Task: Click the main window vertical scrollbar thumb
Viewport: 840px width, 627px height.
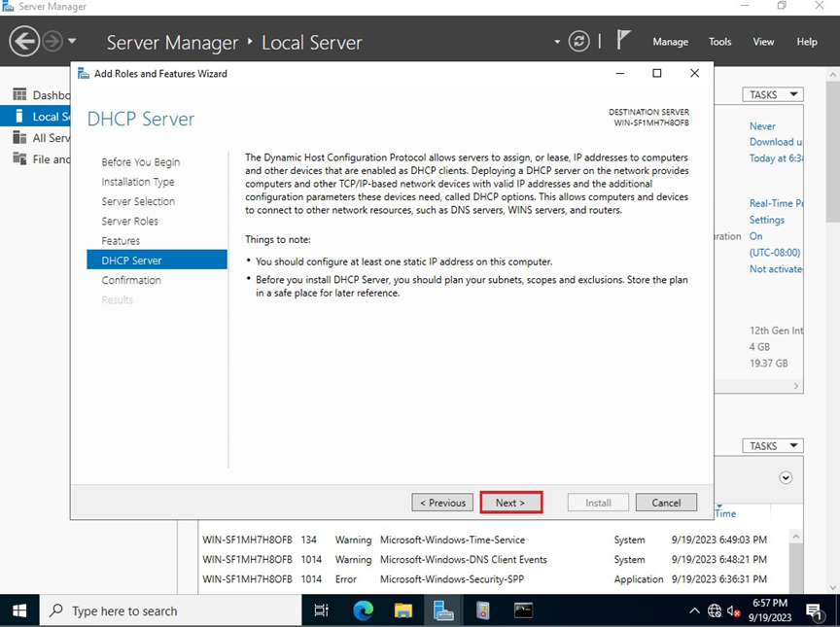Action: pyautogui.click(x=833, y=152)
